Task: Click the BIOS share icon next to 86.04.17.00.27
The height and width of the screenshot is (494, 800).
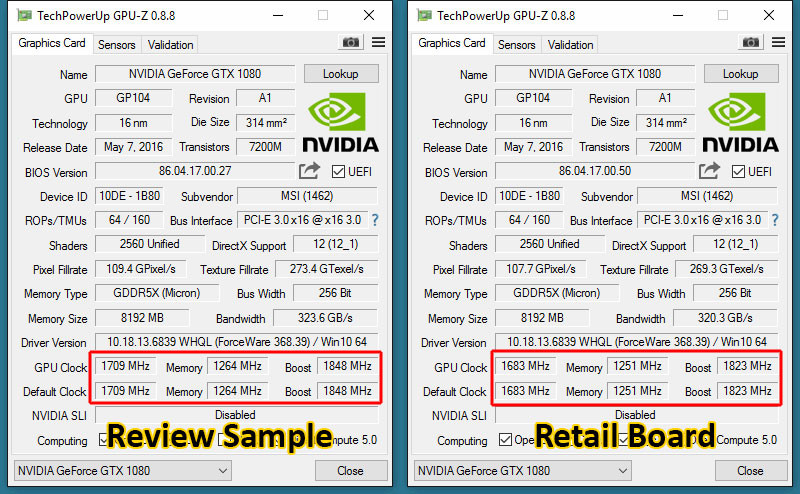Action: pyautogui.click(x=309, y=170)
